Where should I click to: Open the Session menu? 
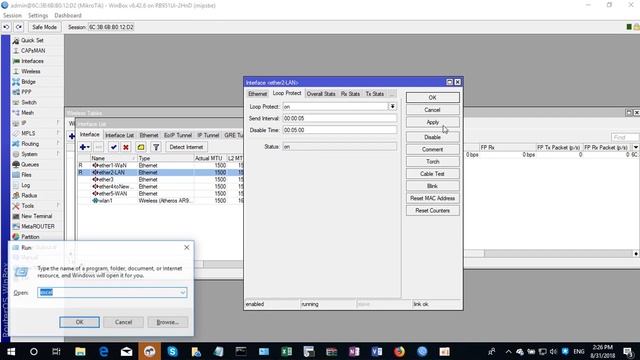coord(12,16)
